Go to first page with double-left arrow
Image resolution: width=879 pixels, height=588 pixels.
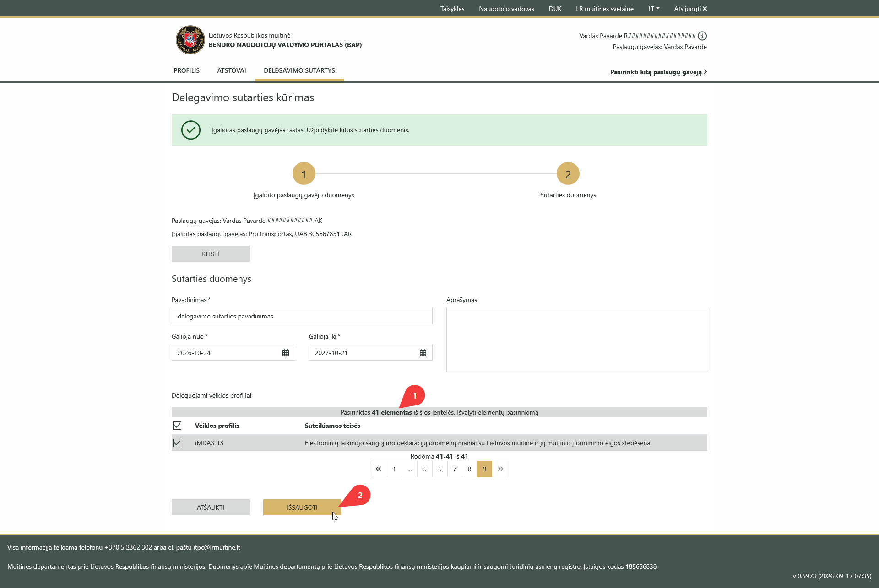[x=378, y=469]
